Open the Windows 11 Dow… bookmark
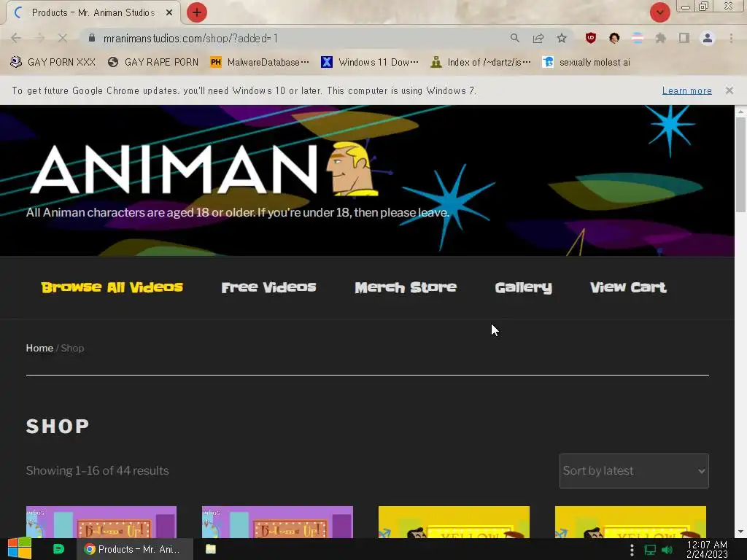 [x=370, y=63]
